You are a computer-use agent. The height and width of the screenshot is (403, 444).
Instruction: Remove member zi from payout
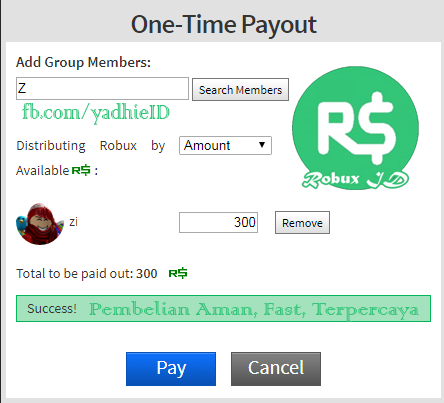pyautogui.click(x=302, y=223)
